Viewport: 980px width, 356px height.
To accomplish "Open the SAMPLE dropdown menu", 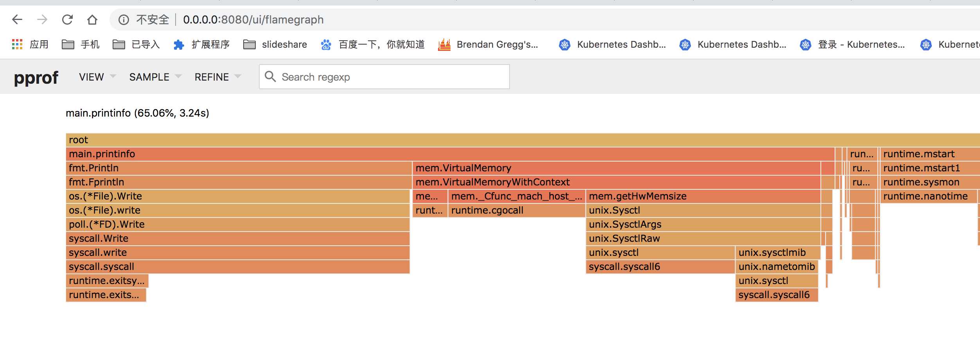I will click(155, 77).
